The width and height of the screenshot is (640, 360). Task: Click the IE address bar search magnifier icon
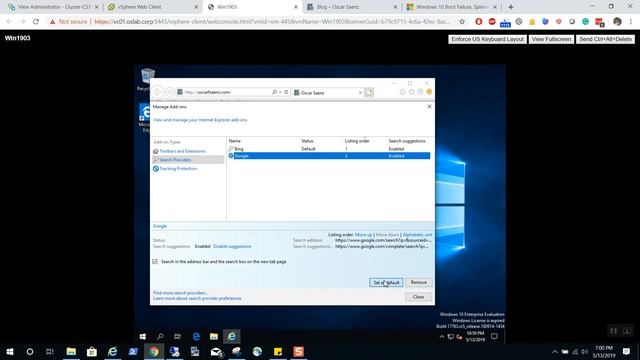[274, 92]
